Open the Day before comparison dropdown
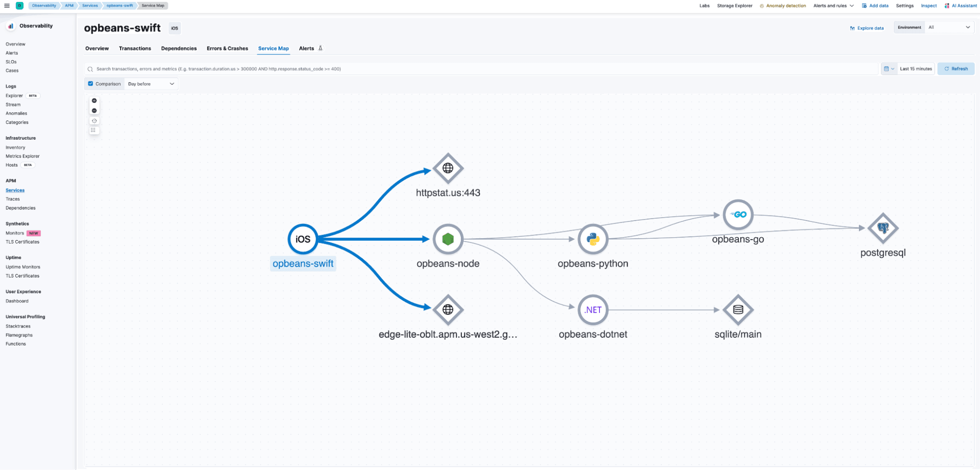 pos(151,84)
